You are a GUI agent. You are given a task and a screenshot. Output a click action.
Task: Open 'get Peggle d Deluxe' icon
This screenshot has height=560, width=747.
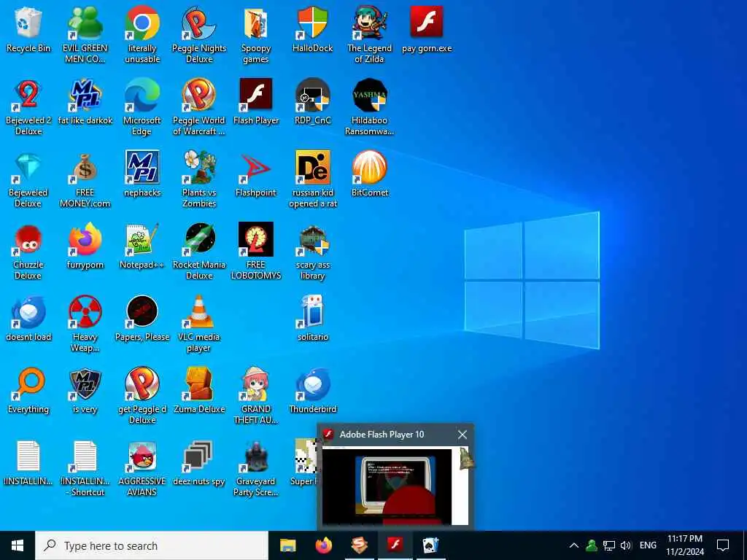pos(142,397)
